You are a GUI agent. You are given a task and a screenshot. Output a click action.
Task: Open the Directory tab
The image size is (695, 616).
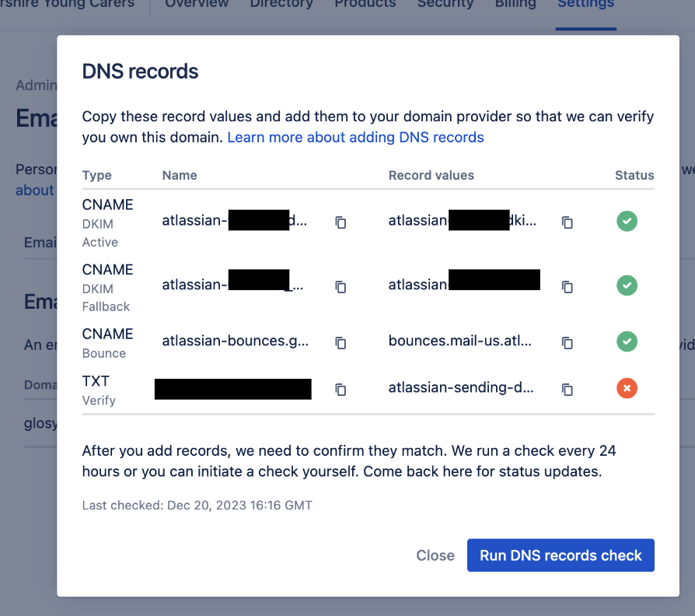(x=281, y=5)
